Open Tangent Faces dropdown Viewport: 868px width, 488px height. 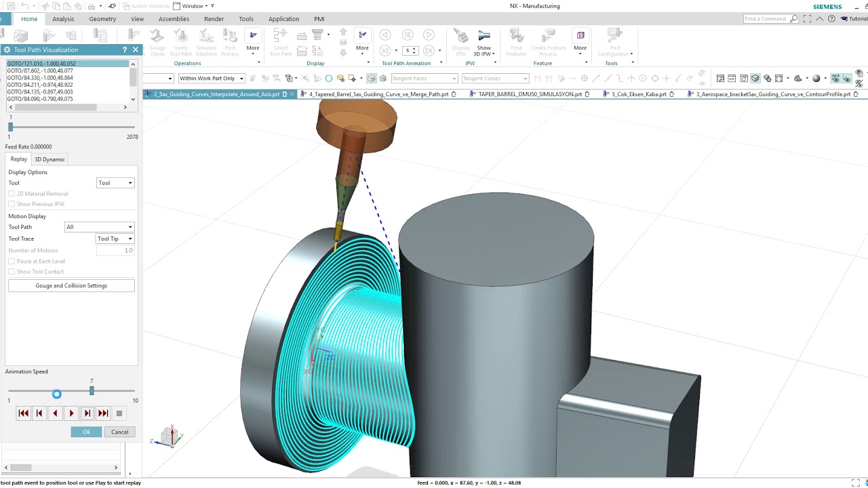coord(424,79)
